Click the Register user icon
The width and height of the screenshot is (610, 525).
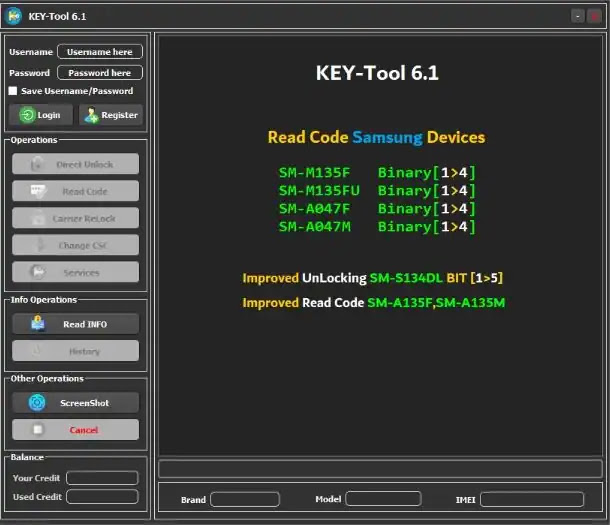(x=91, y=115)
